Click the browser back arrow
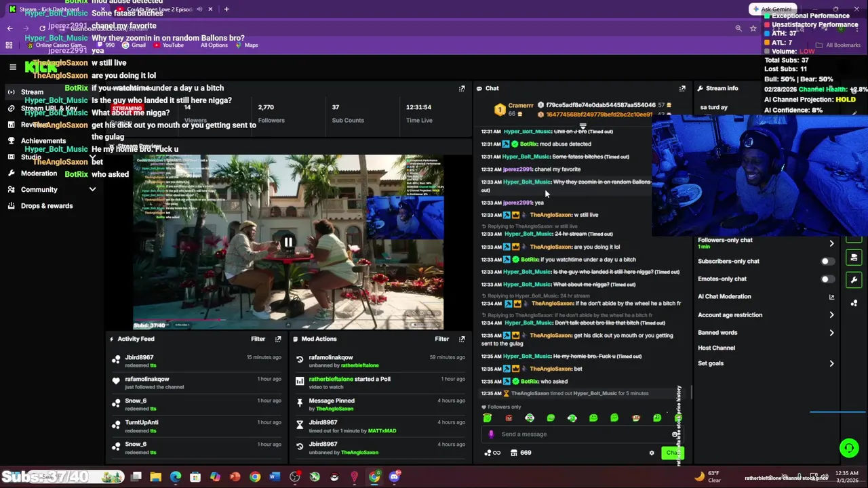This screenshot has height=488, width=868. (x=9, y=28)
